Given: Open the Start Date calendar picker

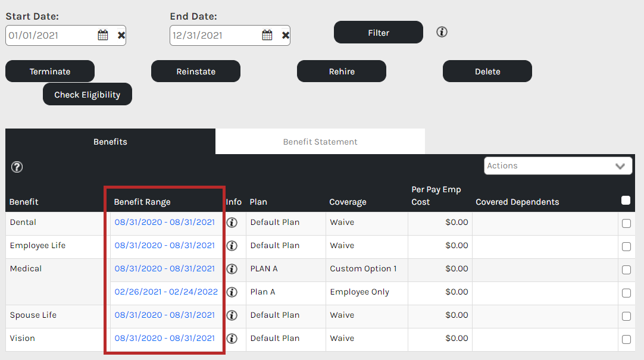Looking at the screenshot, I should pos(103,35).
